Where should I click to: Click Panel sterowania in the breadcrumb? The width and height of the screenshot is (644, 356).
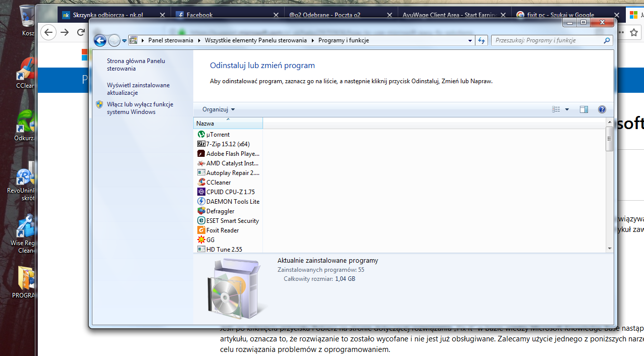pyautogui.click(x=171, y=40)
